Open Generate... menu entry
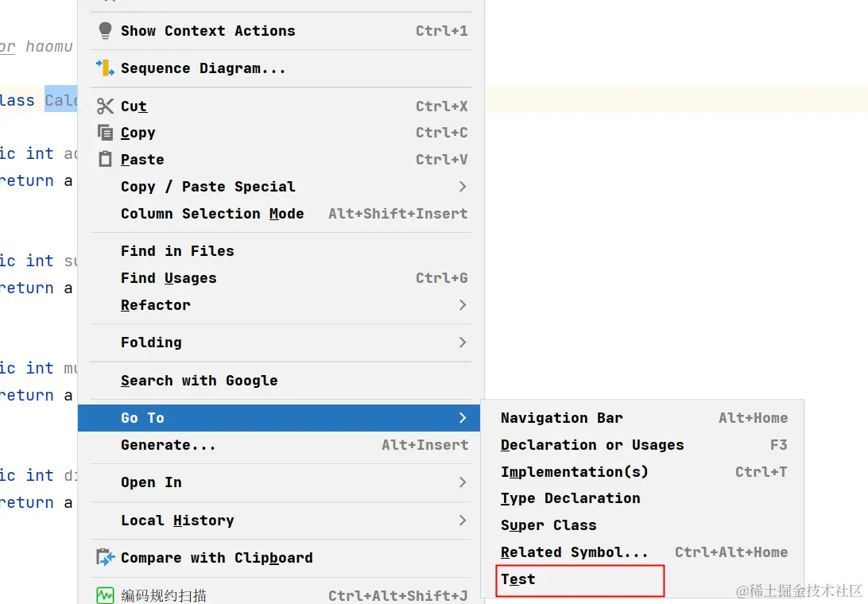 (169, 445)
